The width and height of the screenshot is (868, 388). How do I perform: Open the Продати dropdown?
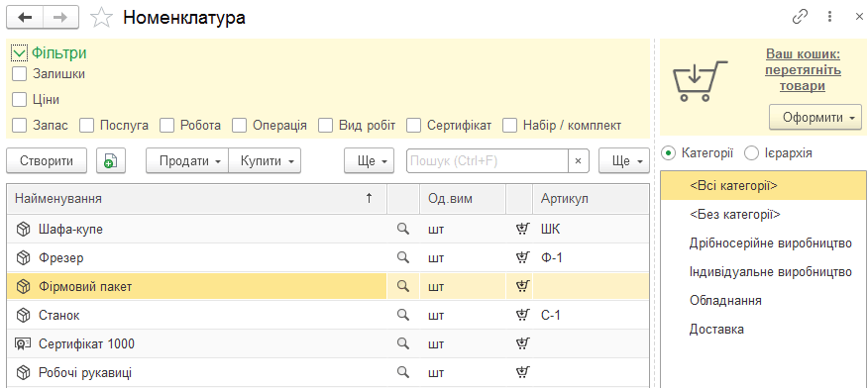187,160
